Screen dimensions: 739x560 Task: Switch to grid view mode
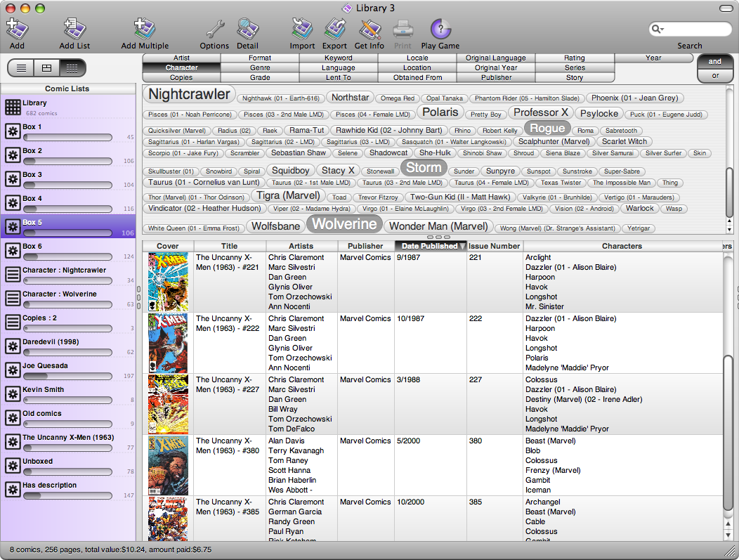point(72,68)
